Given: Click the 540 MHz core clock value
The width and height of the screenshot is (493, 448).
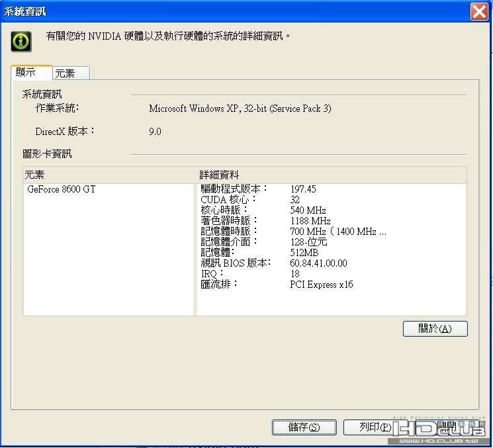Looking at the screenshot, I should coord(308,210).
